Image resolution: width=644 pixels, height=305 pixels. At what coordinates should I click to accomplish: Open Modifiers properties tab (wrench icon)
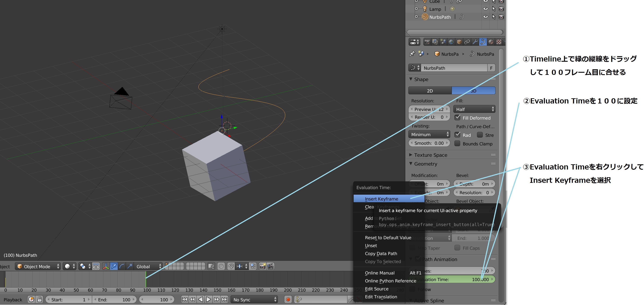[x=475, y=42]
